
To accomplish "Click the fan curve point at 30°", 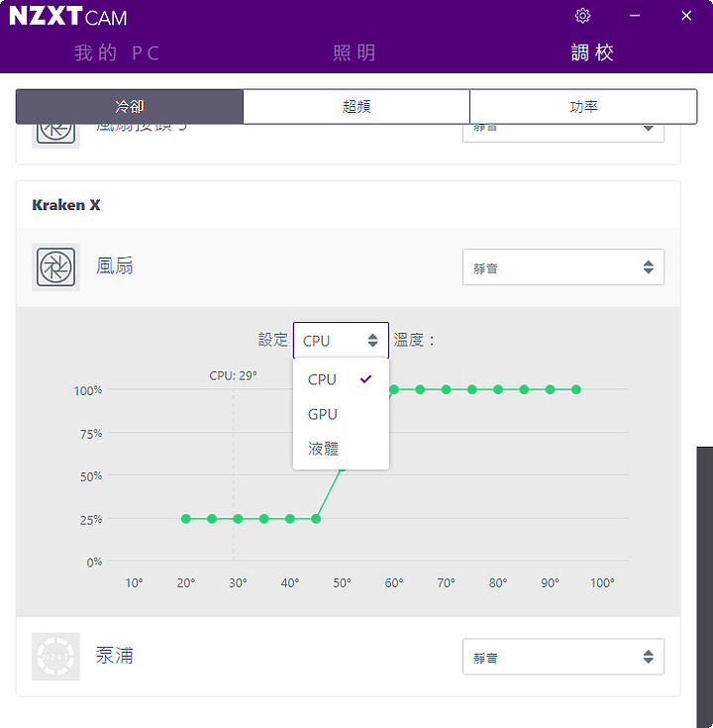I will coord(238,519).
